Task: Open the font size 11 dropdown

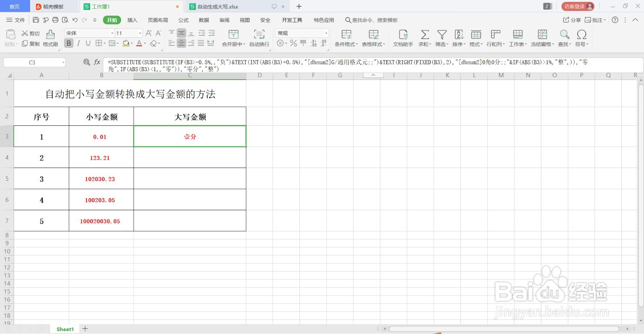Action: click(140, 33)
